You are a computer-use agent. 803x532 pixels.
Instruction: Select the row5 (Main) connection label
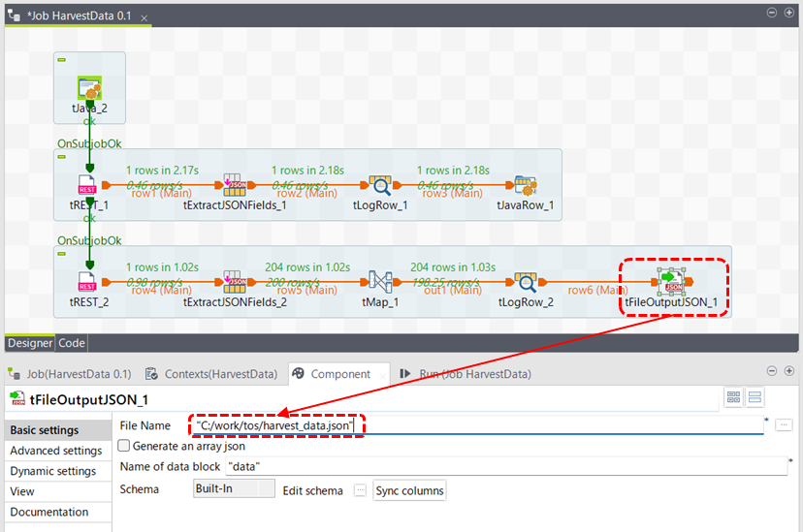click(x=306, y=291)
